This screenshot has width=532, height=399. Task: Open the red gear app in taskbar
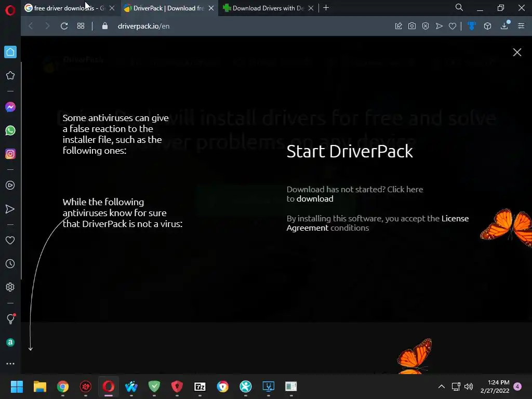point(86,387)
